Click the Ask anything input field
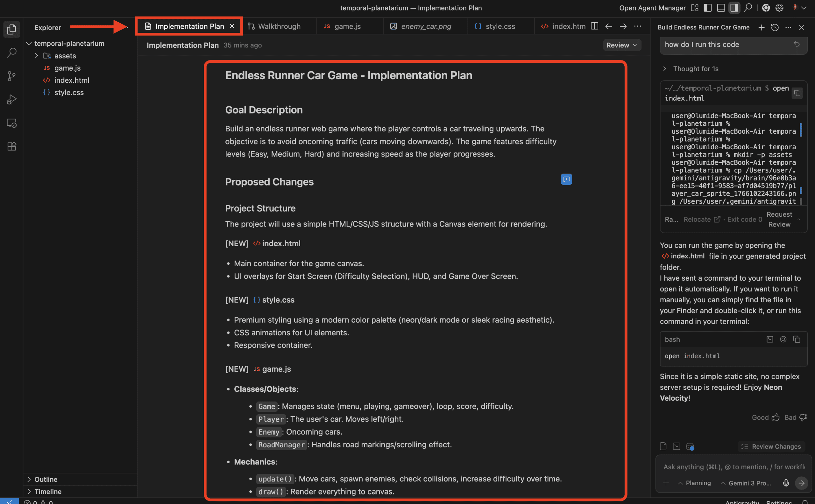This screenshot has height=504, width=815. point(733,467)
